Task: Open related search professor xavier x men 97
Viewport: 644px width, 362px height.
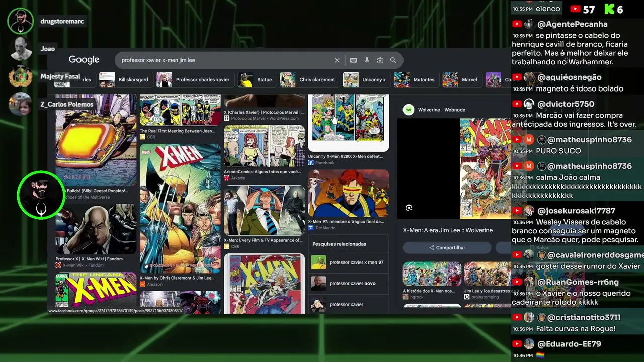Action: (x=349, y=262)
